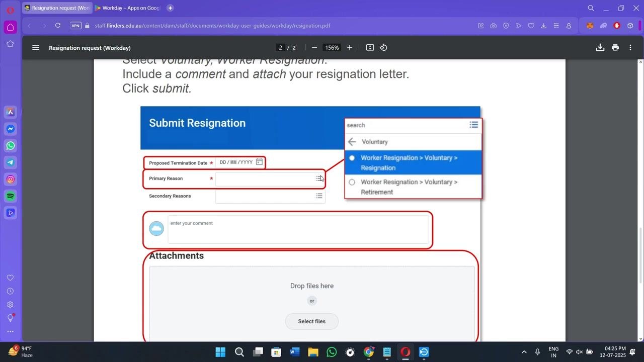Print the resignation PDF
This screenshot has width=644, height=362.
click(x=615, y=48)
